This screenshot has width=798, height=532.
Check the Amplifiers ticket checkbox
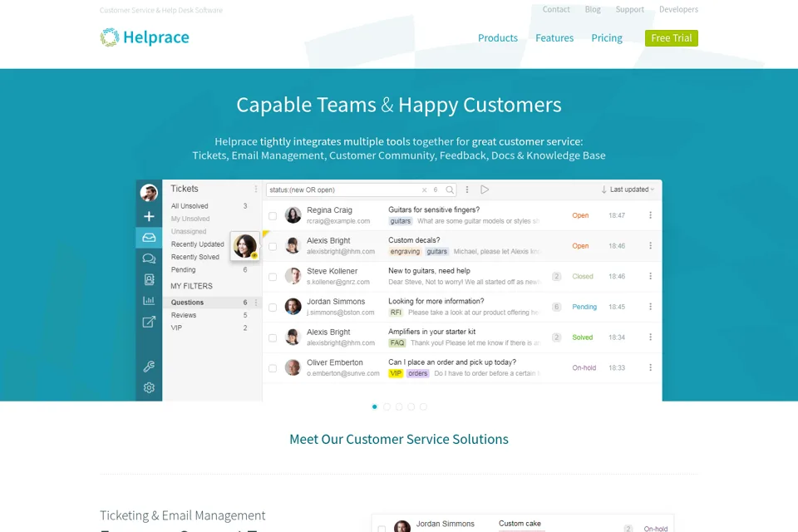pyautogui.click(x=273, y=338)
